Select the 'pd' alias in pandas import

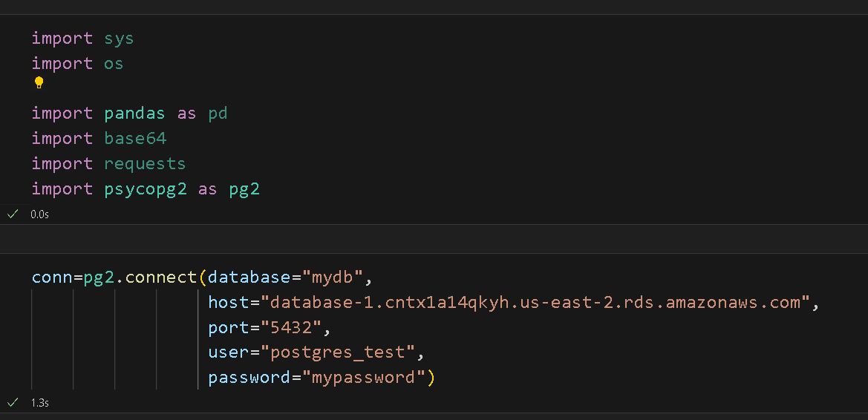tap(218, 114)
